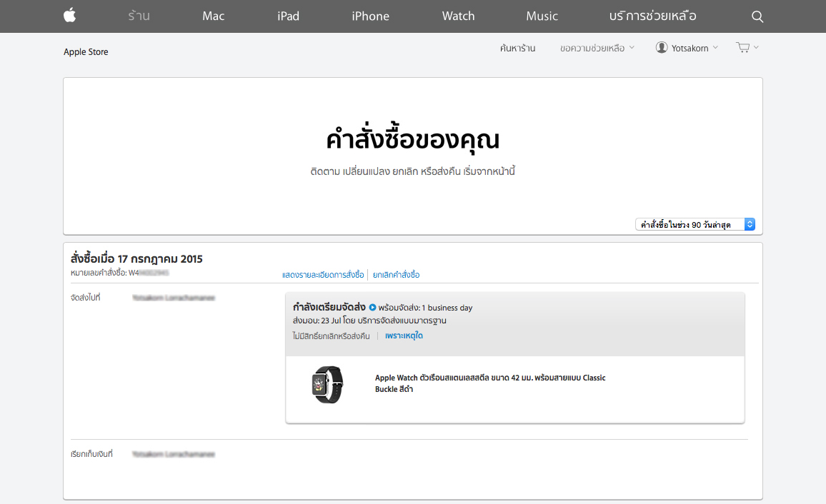Click the แสดงรายละเอียดการสั่งซื้อ order details link
Image resolution: width=826 pixels, height=504 pixels.
323,275
